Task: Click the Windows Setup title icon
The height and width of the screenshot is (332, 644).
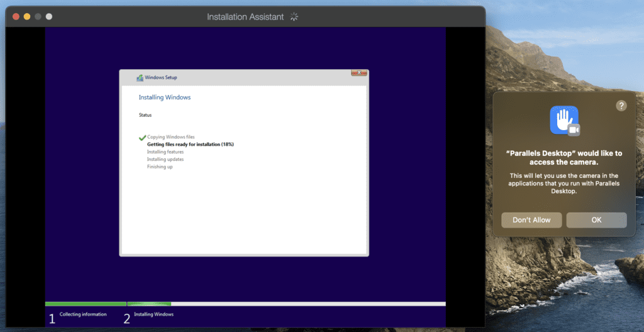Action: click(140, 78)
